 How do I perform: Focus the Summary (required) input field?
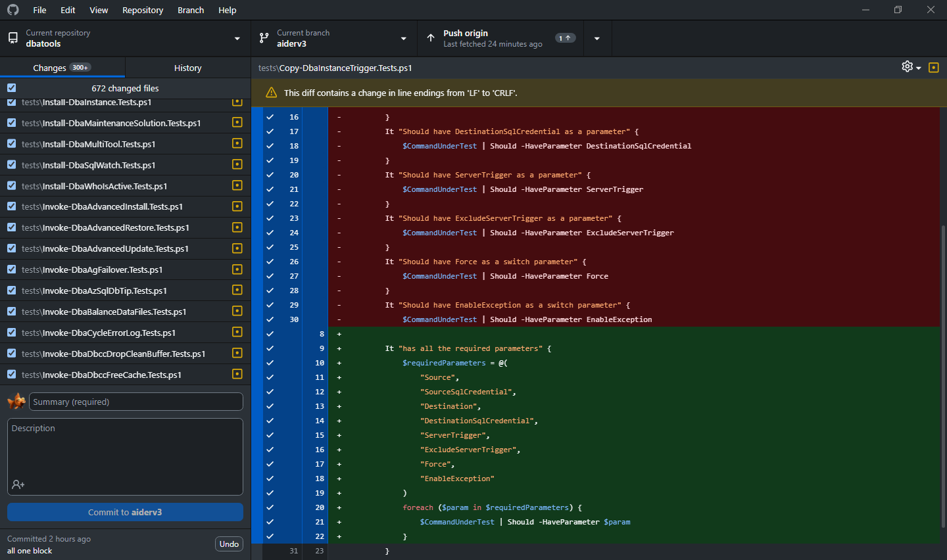136,402
